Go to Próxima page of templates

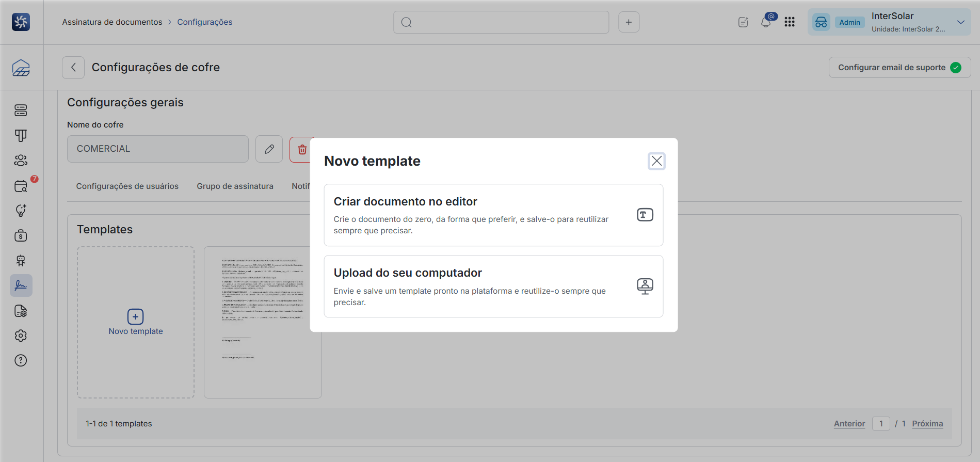click(x=927, y=424)
